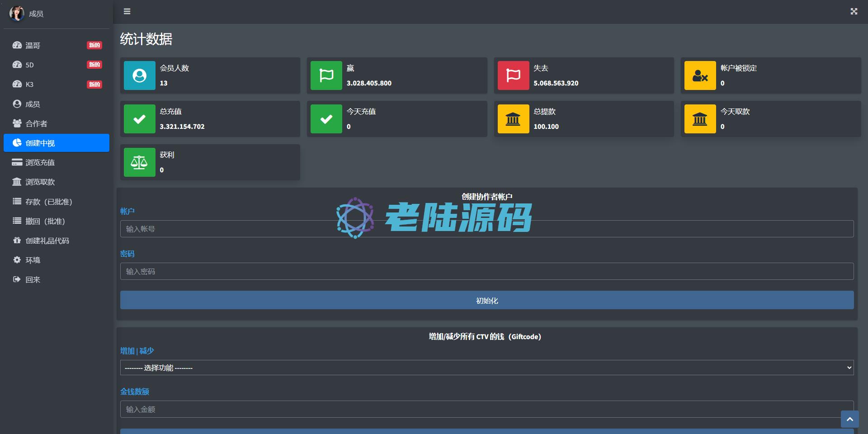Go to 浏览充值 in the sidebar
This screenshot has height=434, width=868.
(40, 162)
